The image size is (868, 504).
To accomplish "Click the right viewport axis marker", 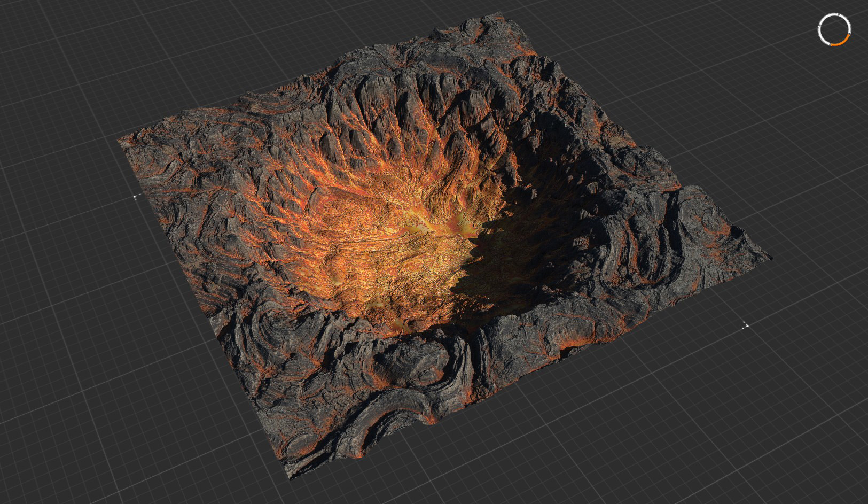I will [747, 326].
